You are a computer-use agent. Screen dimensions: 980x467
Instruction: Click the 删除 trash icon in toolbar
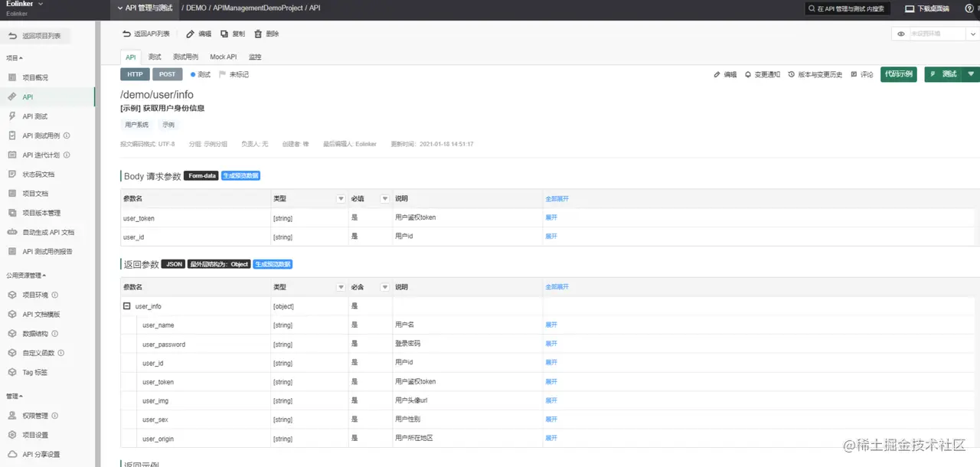(x=258, y=34)
